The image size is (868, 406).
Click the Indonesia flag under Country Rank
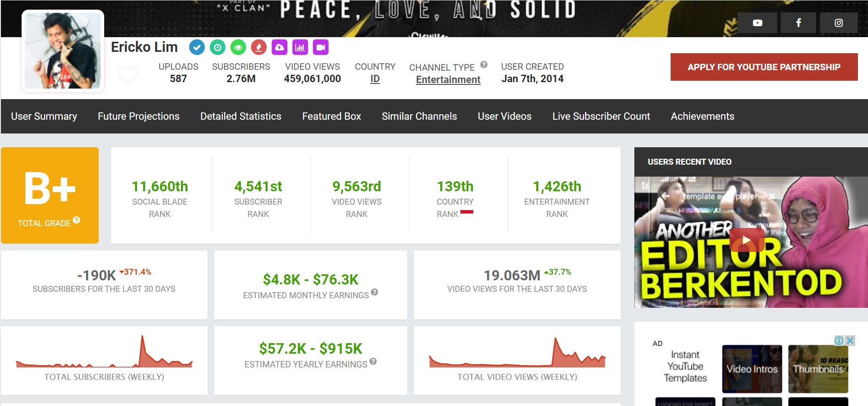(x=467, y=212)
